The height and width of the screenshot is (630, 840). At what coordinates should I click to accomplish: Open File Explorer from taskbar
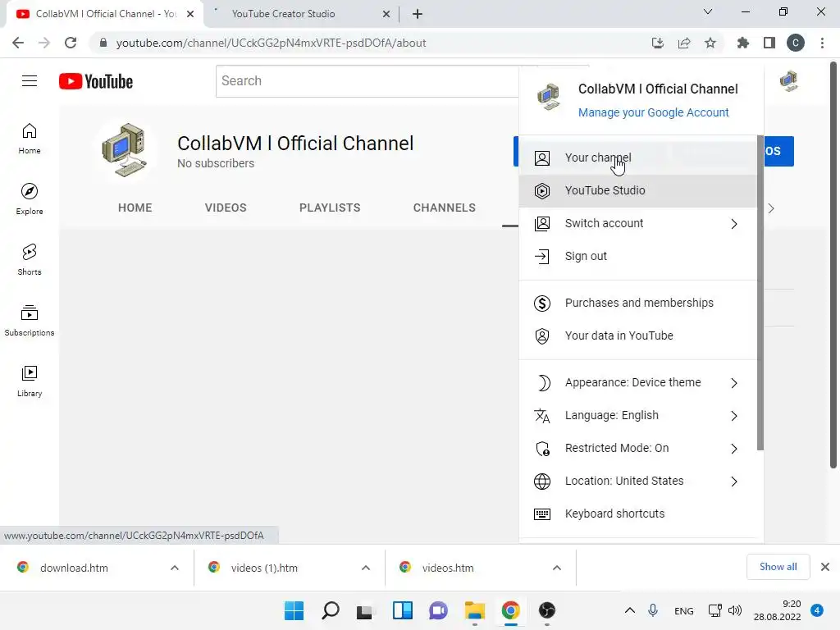(475, 610)
